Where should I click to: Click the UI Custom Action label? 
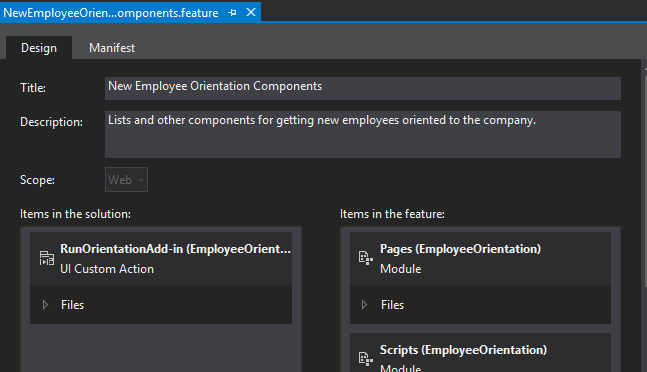[107, 269]
